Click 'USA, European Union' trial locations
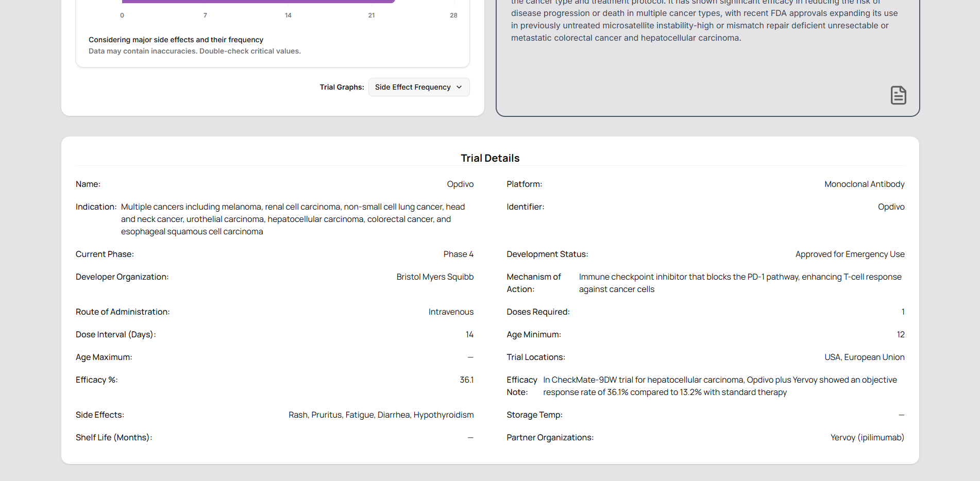 [864, 357]
